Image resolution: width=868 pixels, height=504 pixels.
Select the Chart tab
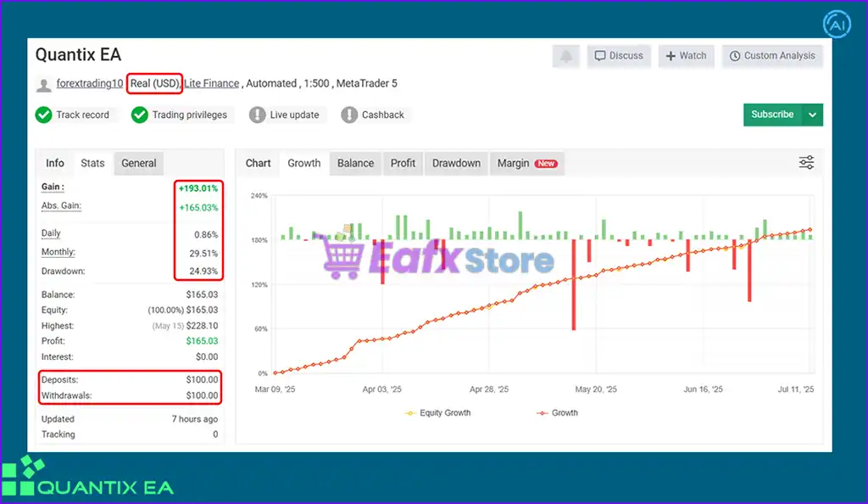pos(258,164)
